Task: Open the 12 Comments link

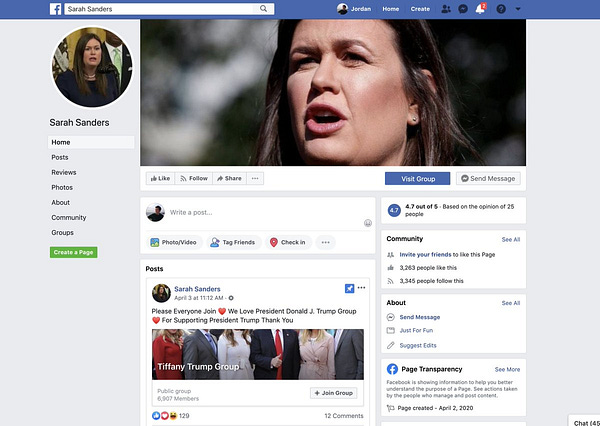Action: (x=344, y=416)
